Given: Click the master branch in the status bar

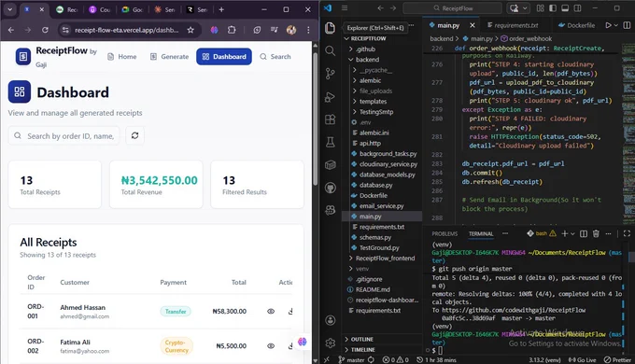Looking at the screenshot, I should (x=351, y=360).
